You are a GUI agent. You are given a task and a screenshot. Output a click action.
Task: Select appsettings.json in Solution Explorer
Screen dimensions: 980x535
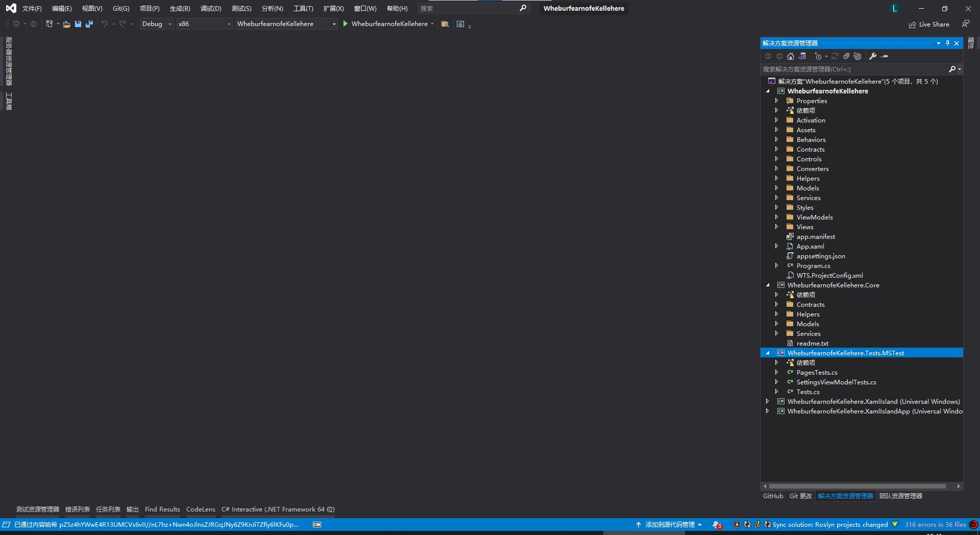821,256
